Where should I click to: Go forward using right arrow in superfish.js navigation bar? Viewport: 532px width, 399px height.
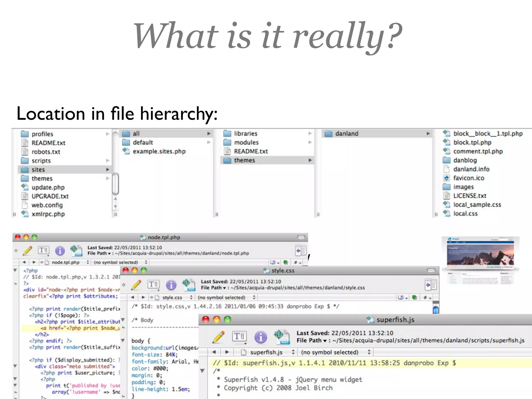(227, 352)
